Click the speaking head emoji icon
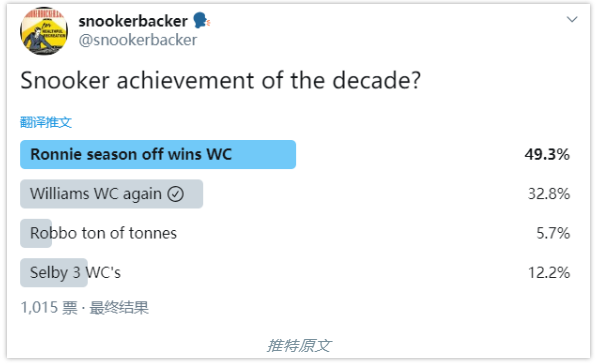Screen dimensions: 596x364 201,21
